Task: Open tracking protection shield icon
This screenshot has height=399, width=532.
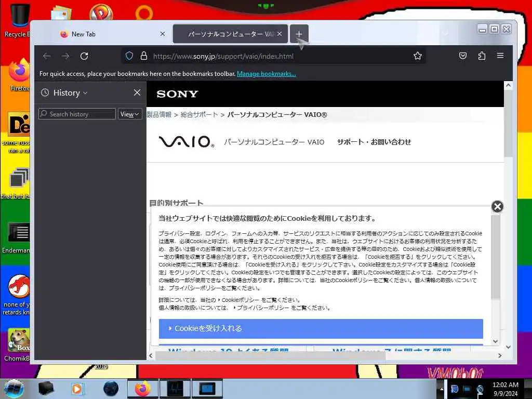Action: pyautogui.click(x=129, y=56)
